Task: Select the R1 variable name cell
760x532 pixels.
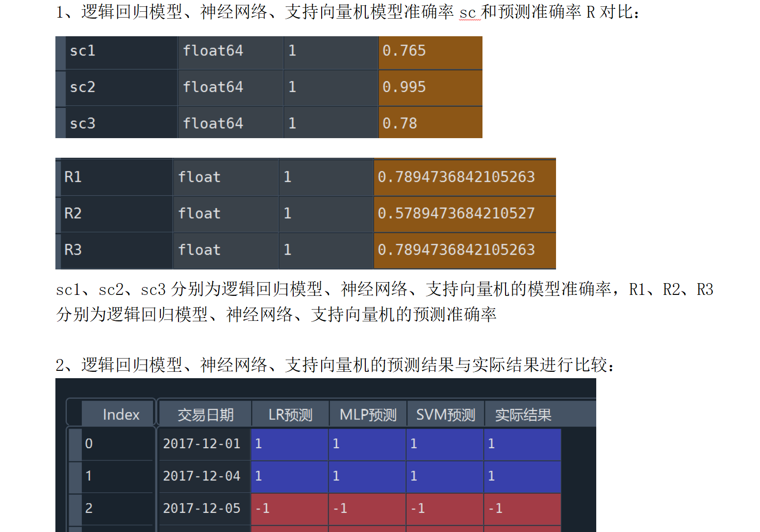Action: 117,177
